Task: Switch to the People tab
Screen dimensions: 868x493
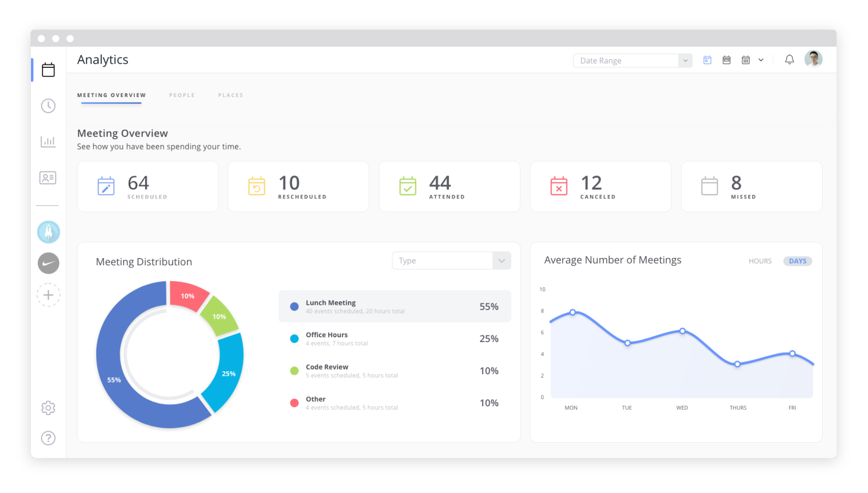Action: point(181,95)
